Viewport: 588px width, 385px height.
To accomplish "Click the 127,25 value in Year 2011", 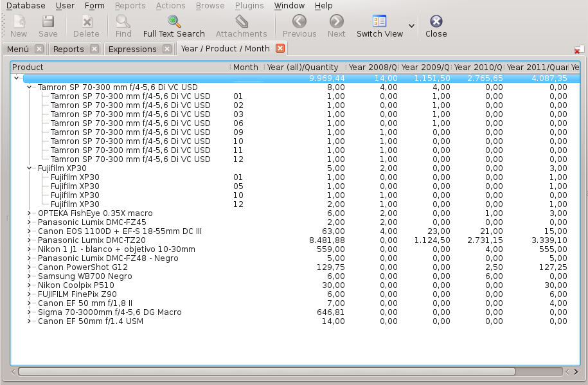I will coord(553,267).
